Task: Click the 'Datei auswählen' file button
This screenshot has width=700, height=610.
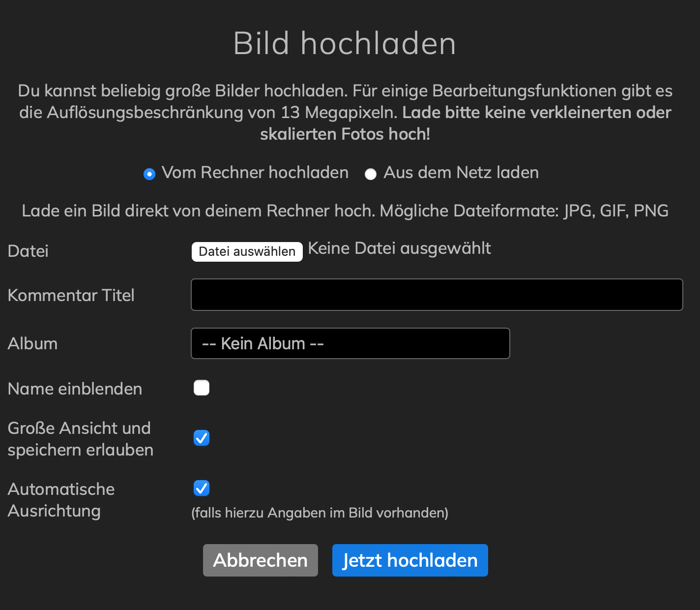Action: pos(247,251)
